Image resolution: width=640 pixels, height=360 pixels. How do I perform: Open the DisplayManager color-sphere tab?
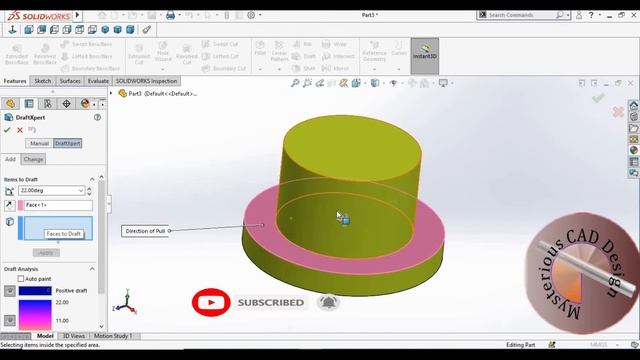84,104
